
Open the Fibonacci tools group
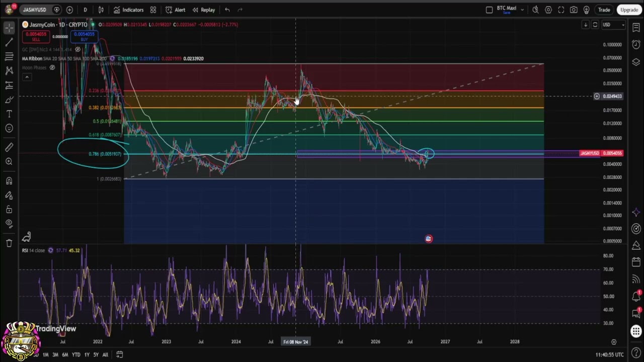9,56
